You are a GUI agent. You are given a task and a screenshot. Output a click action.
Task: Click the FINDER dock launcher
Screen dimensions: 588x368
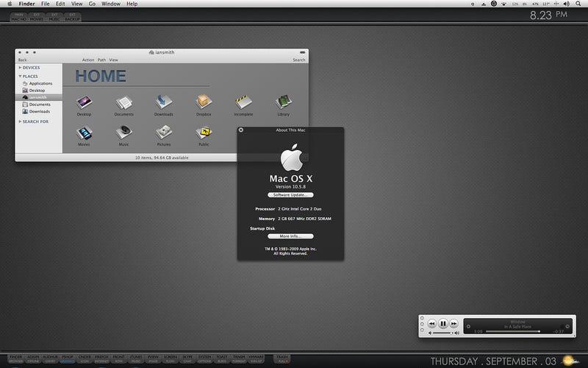(16, 359)
